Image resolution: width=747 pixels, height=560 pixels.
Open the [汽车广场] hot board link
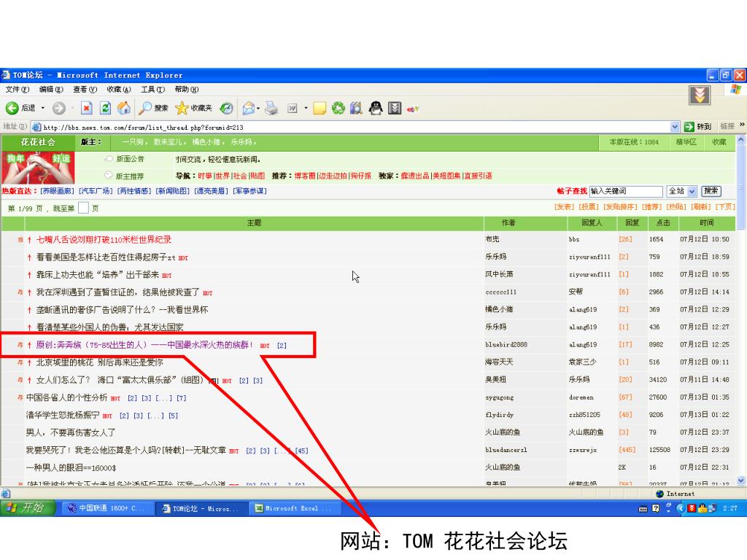[x=96, y=191]
